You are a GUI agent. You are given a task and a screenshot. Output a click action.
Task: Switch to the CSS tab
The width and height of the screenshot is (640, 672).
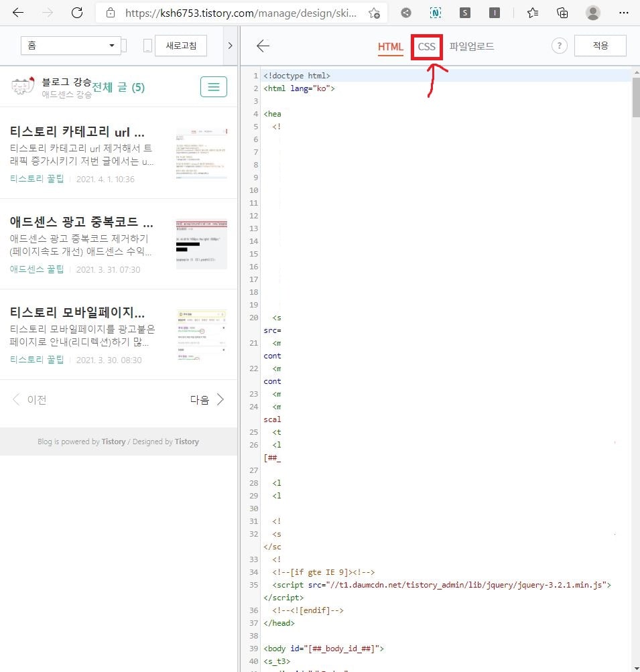pos(427,47)
